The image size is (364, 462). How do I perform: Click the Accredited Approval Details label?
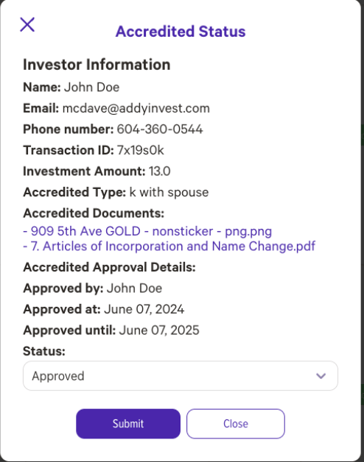point(109,267)
